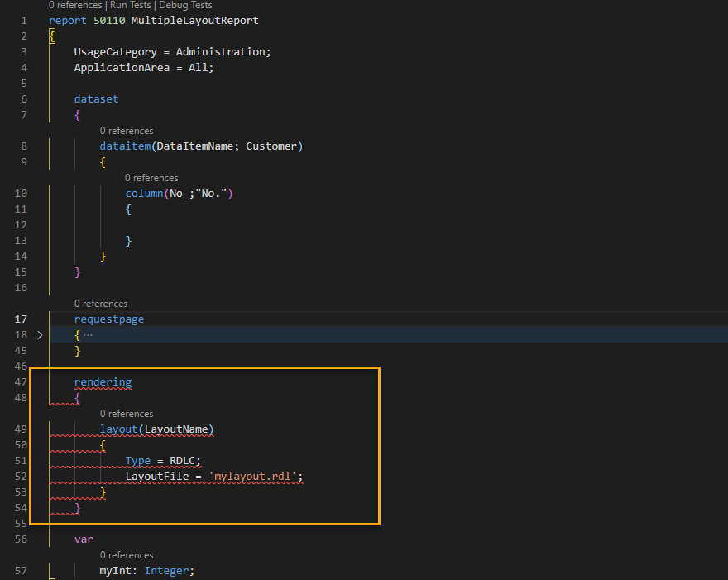The image size is (728, 580).
Task: Open references above layout(LayoutName)
Action: (x=127, y=414)
